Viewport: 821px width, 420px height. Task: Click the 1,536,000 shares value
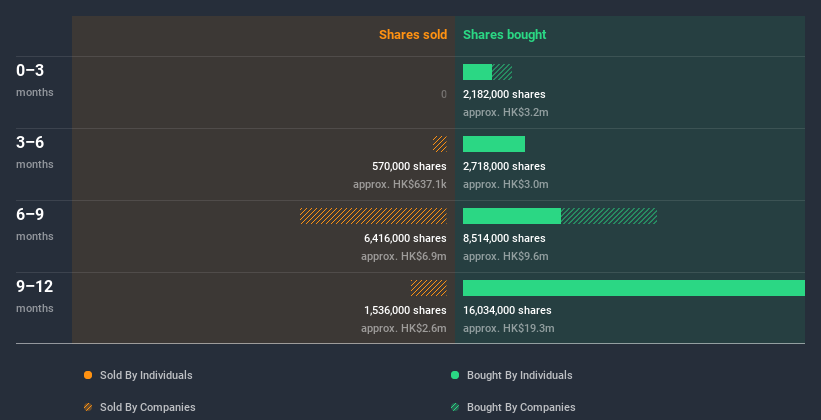tap(406, 311)
